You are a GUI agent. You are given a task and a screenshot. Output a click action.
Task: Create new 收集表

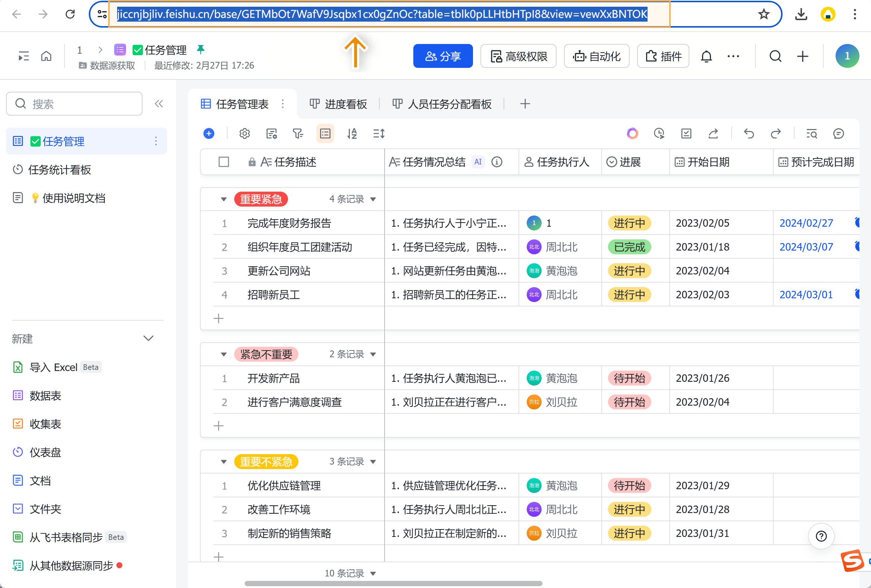click(37, 424)
